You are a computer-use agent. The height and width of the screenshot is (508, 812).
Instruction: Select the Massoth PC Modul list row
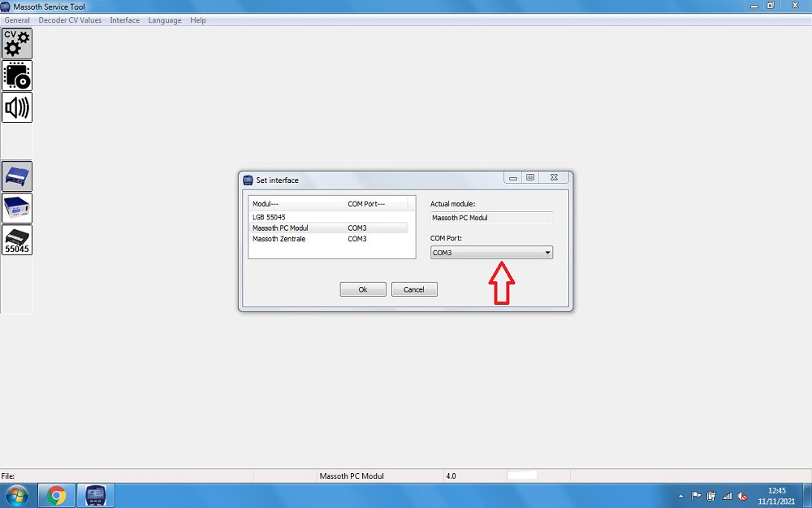click(328, 228)
